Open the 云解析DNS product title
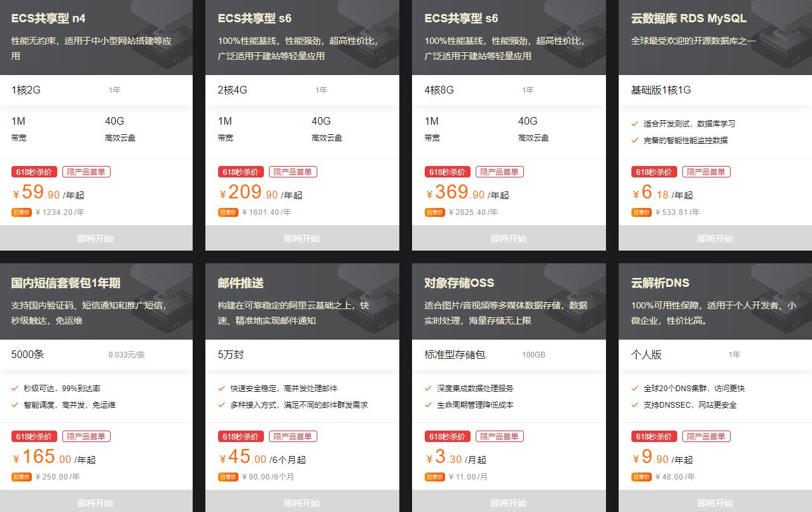Screen dimensions: 812x512 (x=660, y=283)
